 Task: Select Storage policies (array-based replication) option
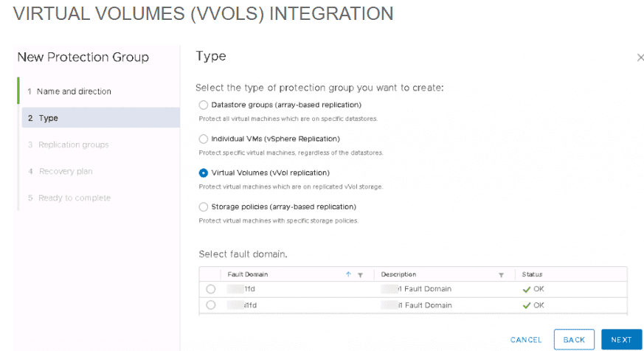(x=204, y=206)
